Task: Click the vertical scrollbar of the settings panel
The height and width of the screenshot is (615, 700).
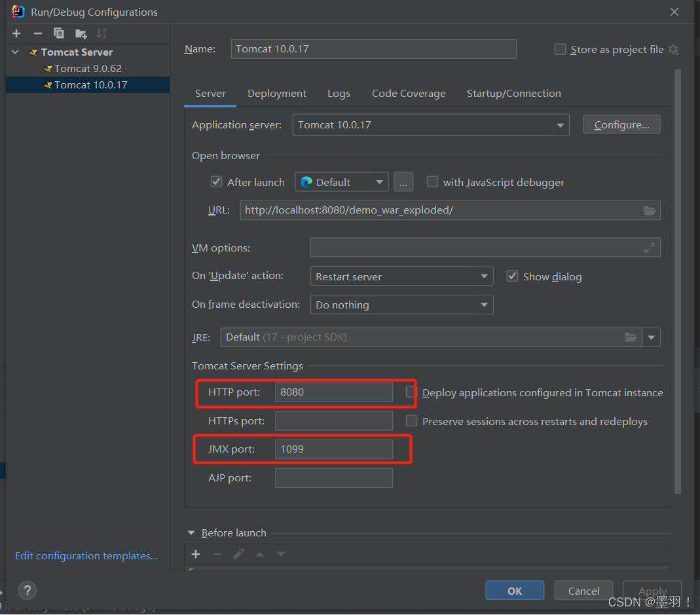Action: pyautogui.click(x=677, y=282)
